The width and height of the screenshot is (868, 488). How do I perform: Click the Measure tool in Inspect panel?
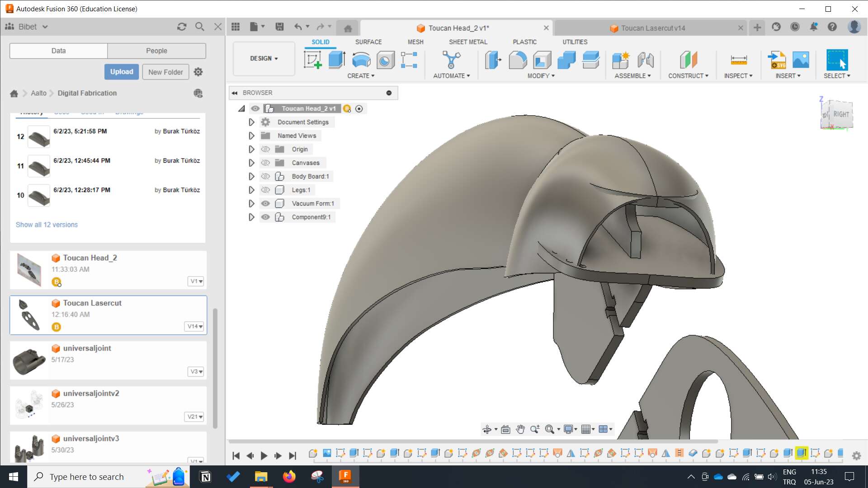[739, 60]
